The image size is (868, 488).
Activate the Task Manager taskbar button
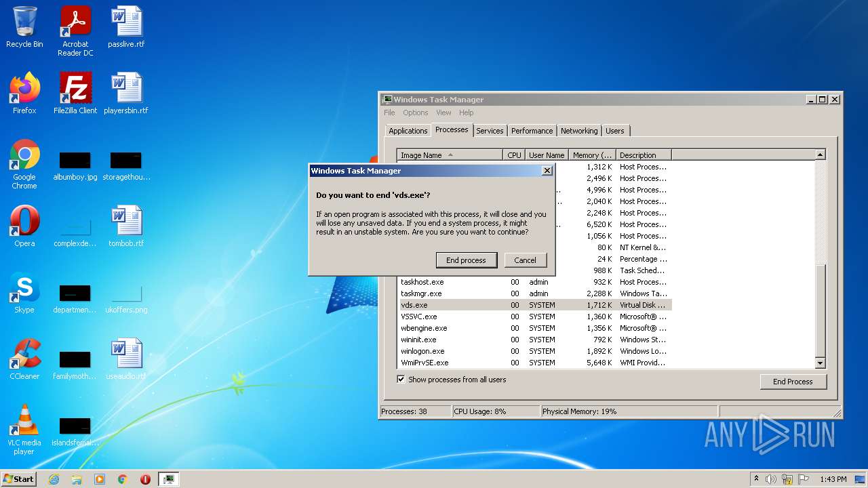[168, 479]
